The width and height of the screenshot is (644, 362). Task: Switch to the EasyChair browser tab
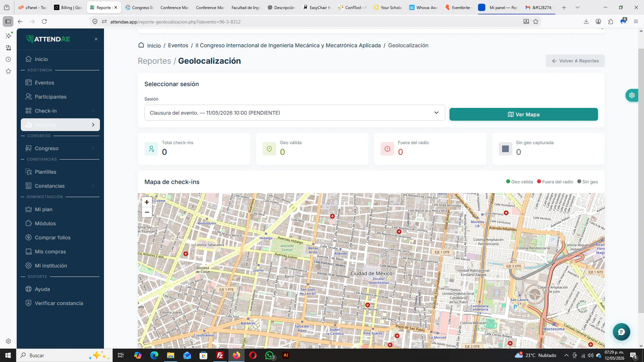[x=317, y=7]
